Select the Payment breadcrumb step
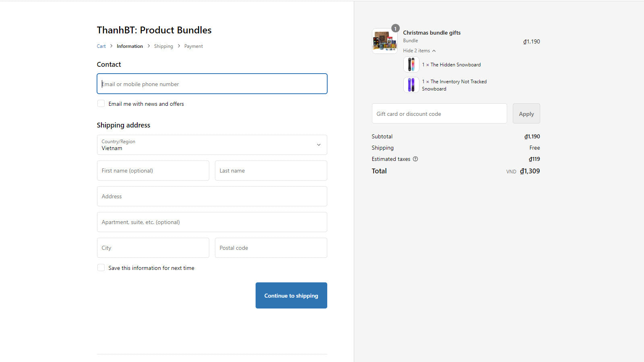The image size is (644, 362). (x=193, y=46)
